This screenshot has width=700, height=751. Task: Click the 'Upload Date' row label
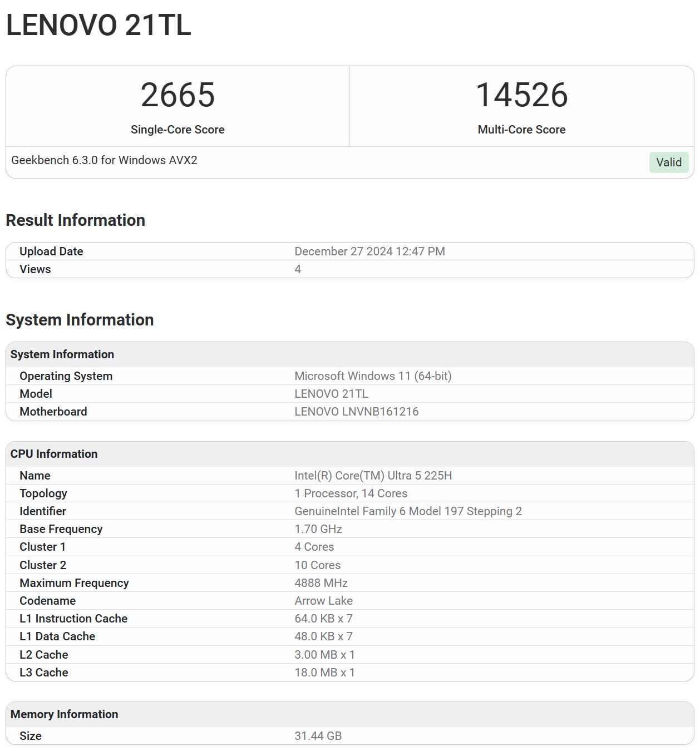(51, 251)
